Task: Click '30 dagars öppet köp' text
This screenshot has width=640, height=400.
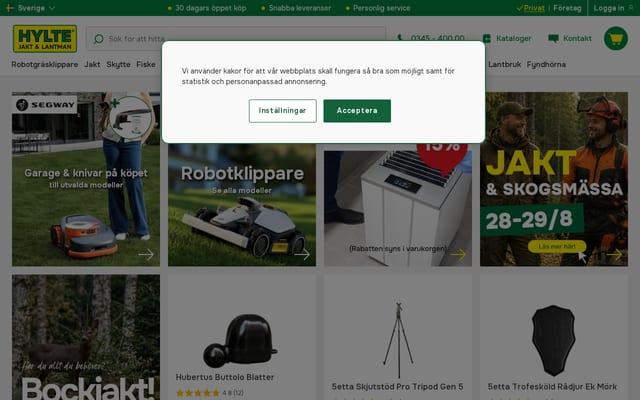Action: [211, 8]
